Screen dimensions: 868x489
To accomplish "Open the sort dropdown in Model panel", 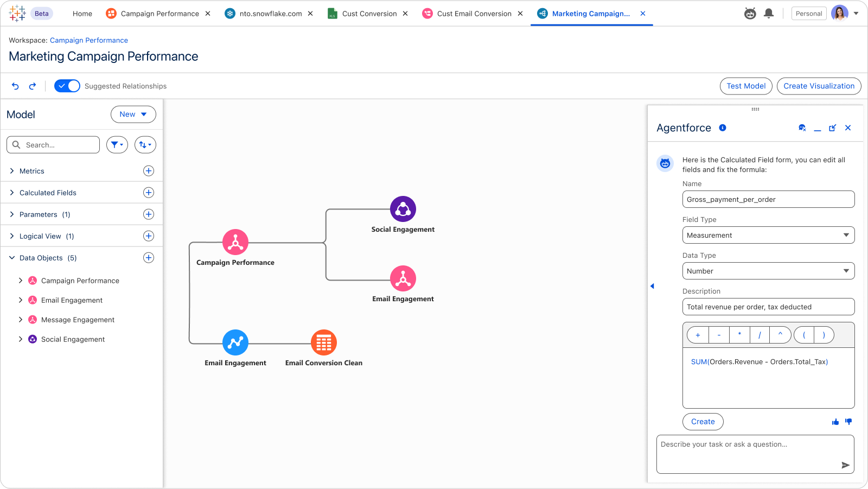I will click(145, 145).
